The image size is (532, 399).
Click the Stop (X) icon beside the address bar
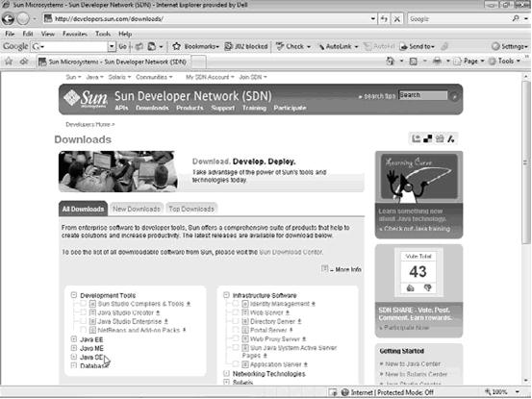[396, 19]
